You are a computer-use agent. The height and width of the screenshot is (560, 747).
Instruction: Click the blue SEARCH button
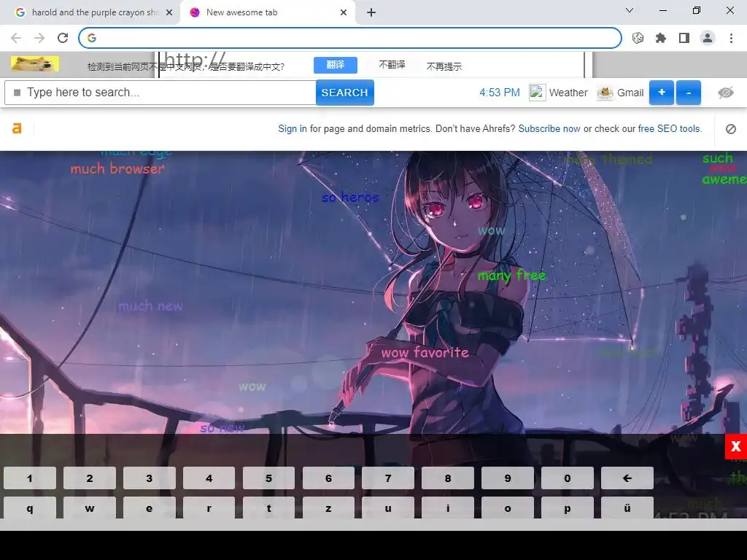click(x=344, y=93)
